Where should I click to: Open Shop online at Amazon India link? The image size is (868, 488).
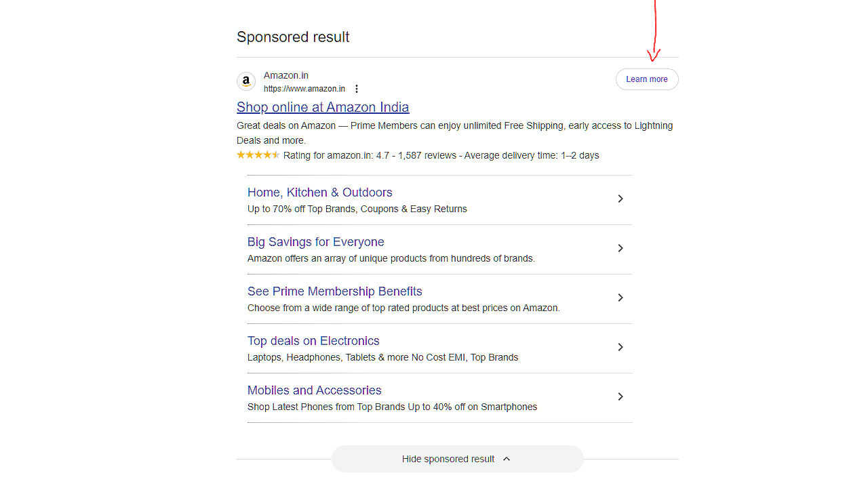coord(323,107)
